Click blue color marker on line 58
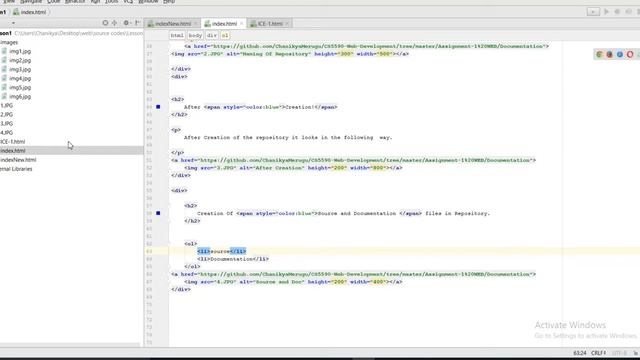This screenshot has width=640, height=360. pos(158,213)
